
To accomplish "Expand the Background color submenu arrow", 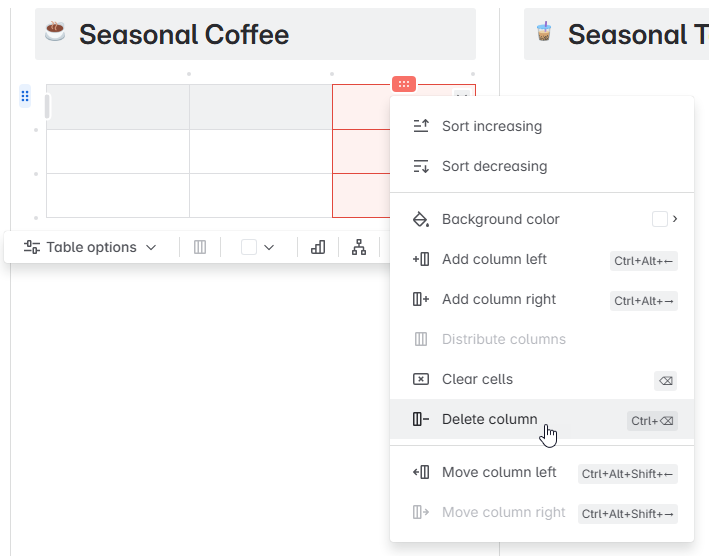I will [x=675, y=219].
